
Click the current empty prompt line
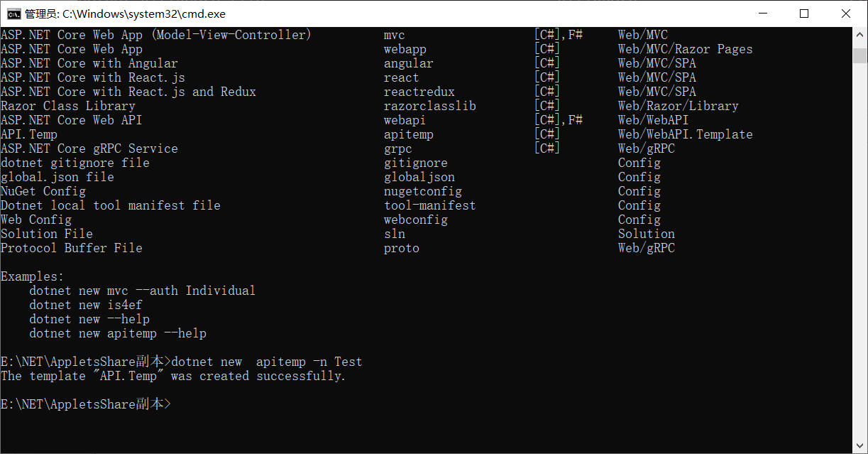pos(86,404)
